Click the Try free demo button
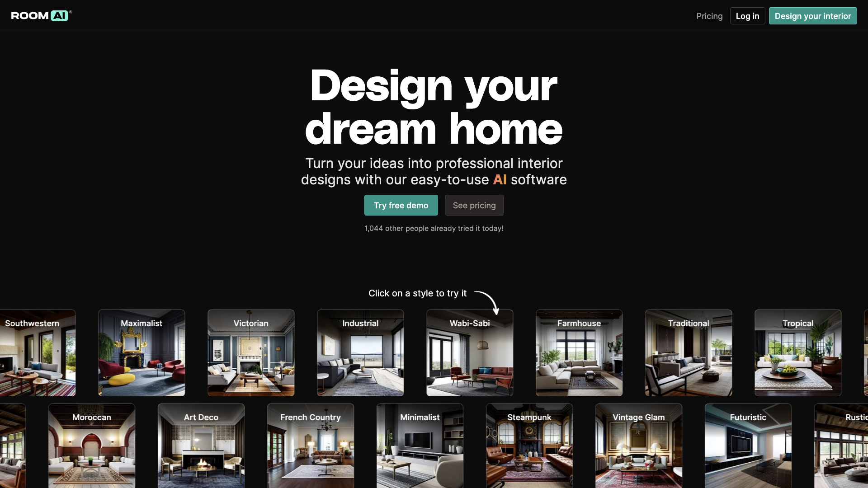The width and height of the screenshot is (868, 488). click(401, 205)
